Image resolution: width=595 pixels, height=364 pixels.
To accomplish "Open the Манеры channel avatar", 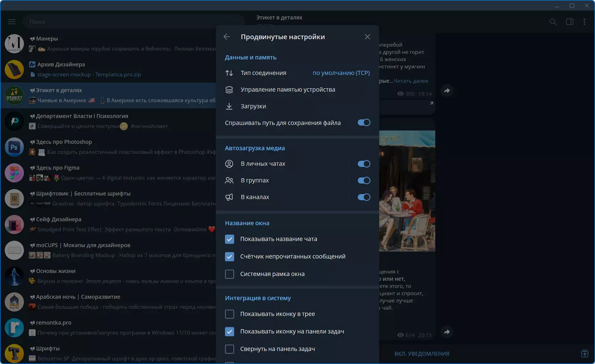I will [x=14, y=44].
